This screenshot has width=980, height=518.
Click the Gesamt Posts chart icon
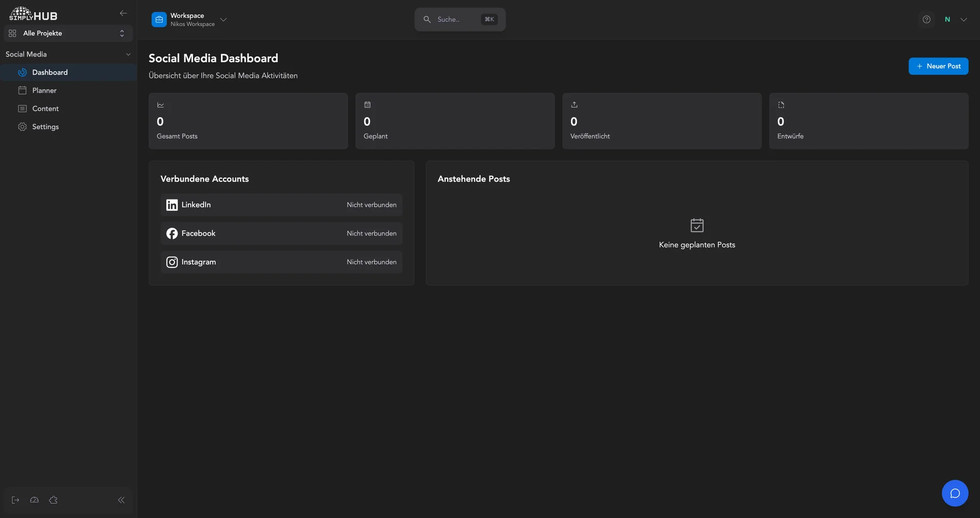point(161,105)
